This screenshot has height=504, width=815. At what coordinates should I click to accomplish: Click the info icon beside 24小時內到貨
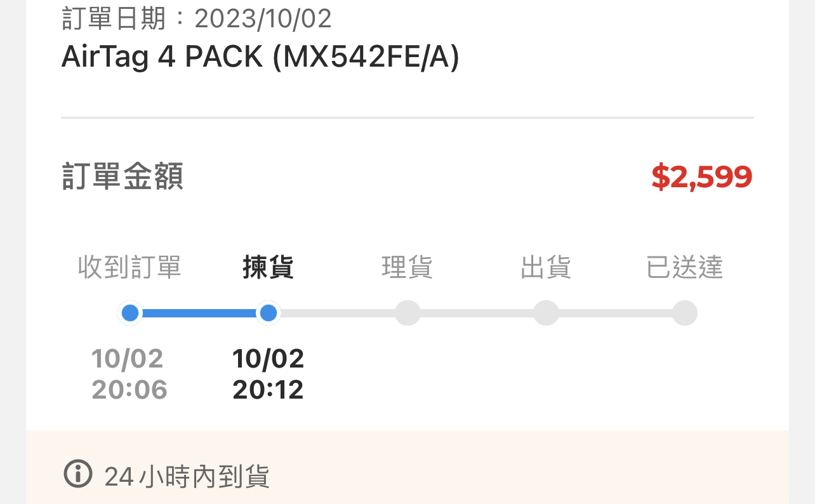coord(78,474)
